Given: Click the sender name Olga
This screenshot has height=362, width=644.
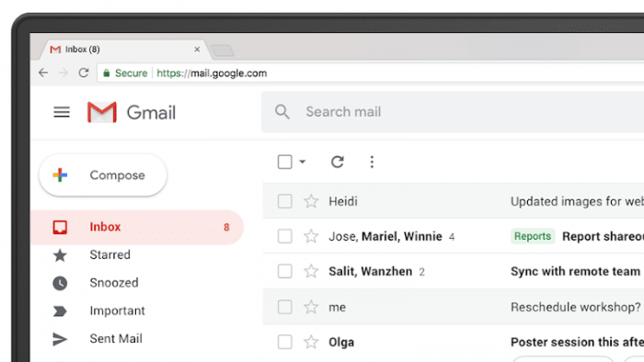Looking at the screenshot, I should 341,343.
